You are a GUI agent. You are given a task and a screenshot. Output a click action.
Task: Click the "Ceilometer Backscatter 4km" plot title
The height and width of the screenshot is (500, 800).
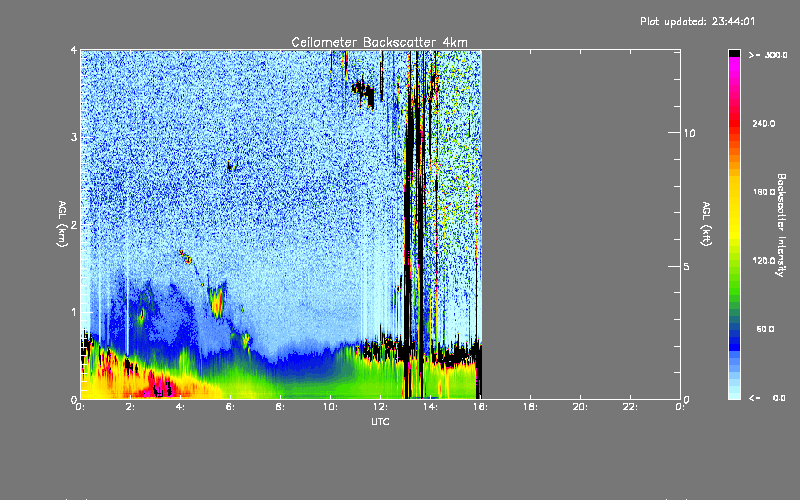[379, 42]
